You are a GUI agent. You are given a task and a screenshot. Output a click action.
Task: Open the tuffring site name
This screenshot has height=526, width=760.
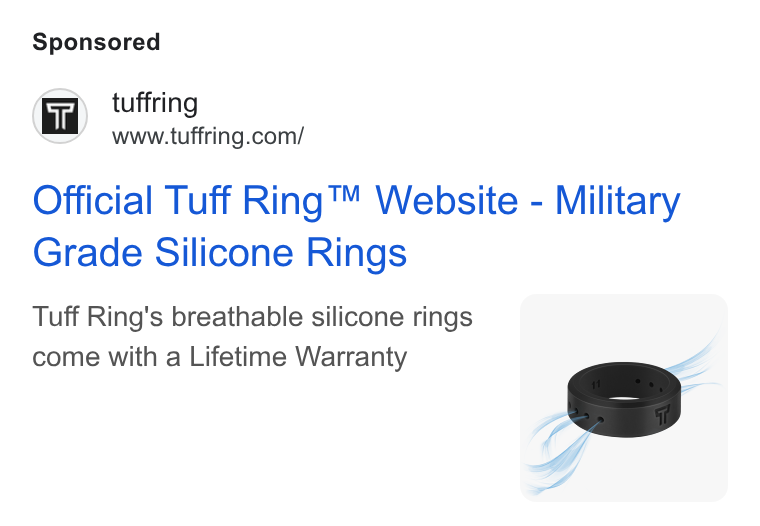pyautogui.click(x=155, y=103)
